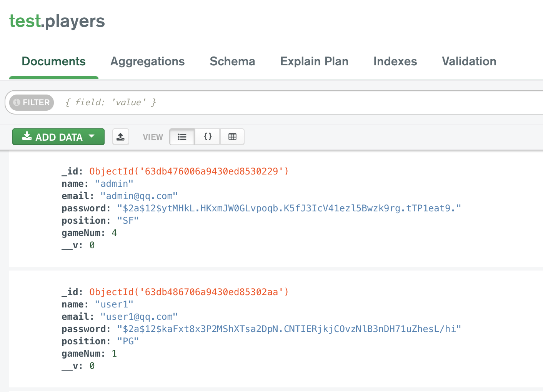Viewport: 543px width, 392px height.
Task: Click the download icon on ADD DATA
Action: coord(27,136)
